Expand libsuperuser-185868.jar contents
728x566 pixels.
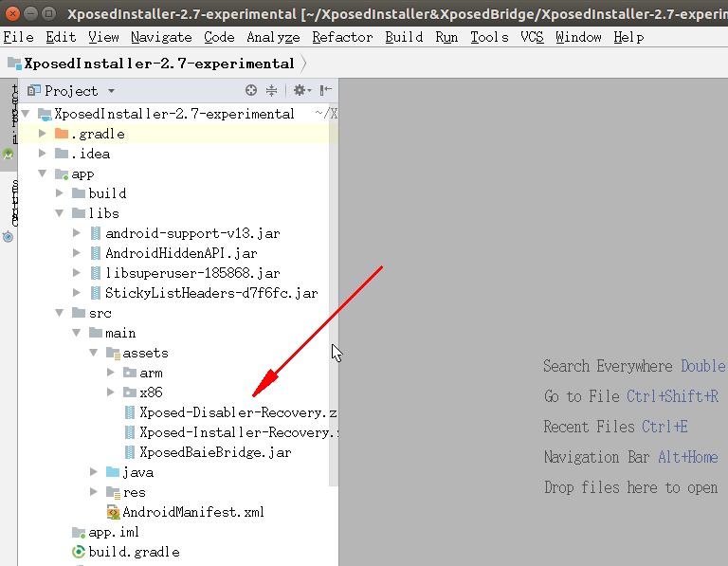point(77,273)
